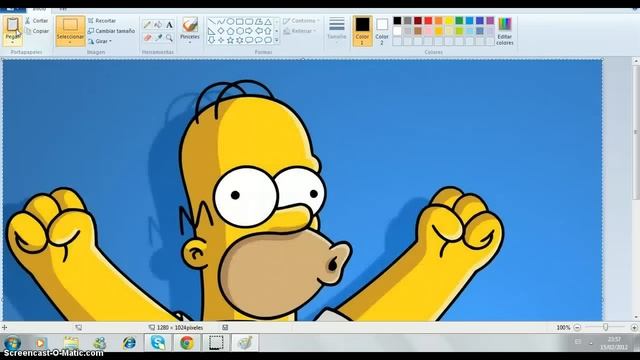
Task: Expand the shapes gallery more arrow
Action: [276, 40]
